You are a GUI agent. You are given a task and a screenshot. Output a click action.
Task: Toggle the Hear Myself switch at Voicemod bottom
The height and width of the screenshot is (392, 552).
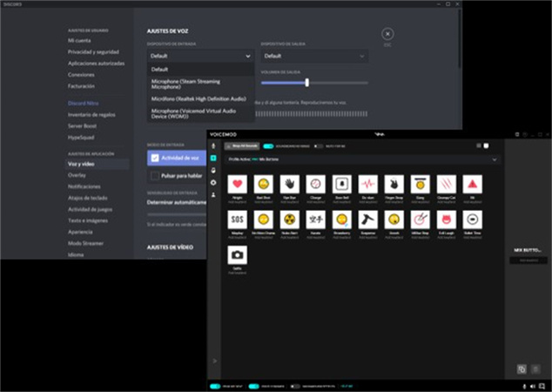pos(215,387)
